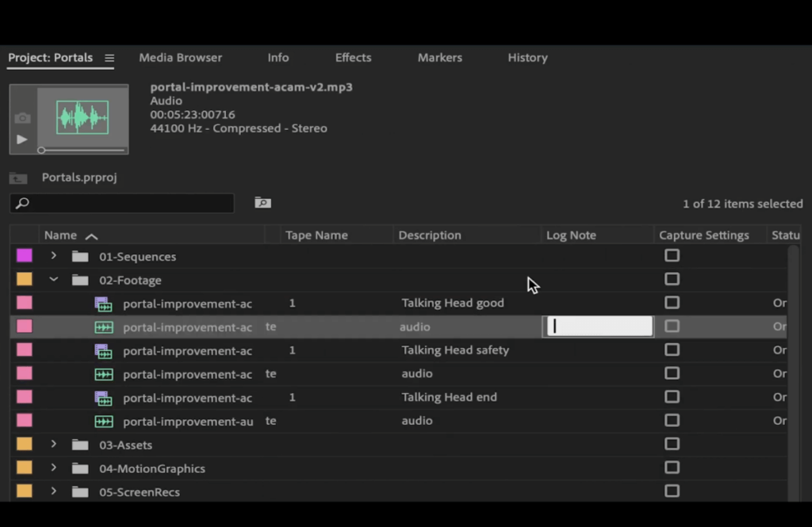Tick Capture Settings checkbox for Talking Head end
The height and width of the screenshot is (527, 812).
click(x=672, y=397)
